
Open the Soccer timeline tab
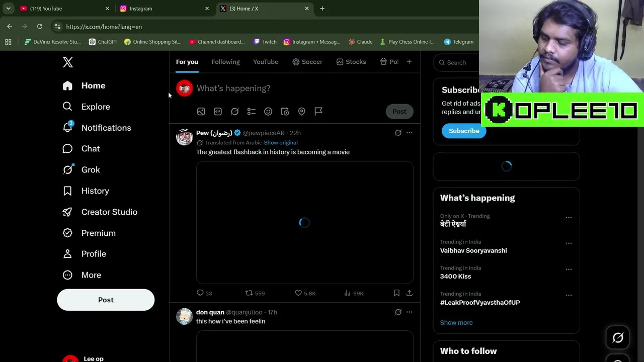307,62
